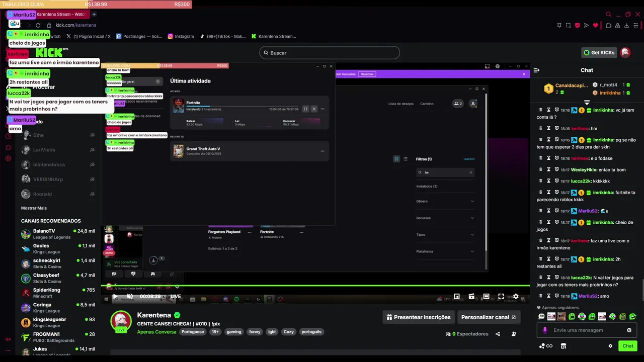Open the TikTok bookmark
This screenshot has width=644, height=362.
[222, 36]
